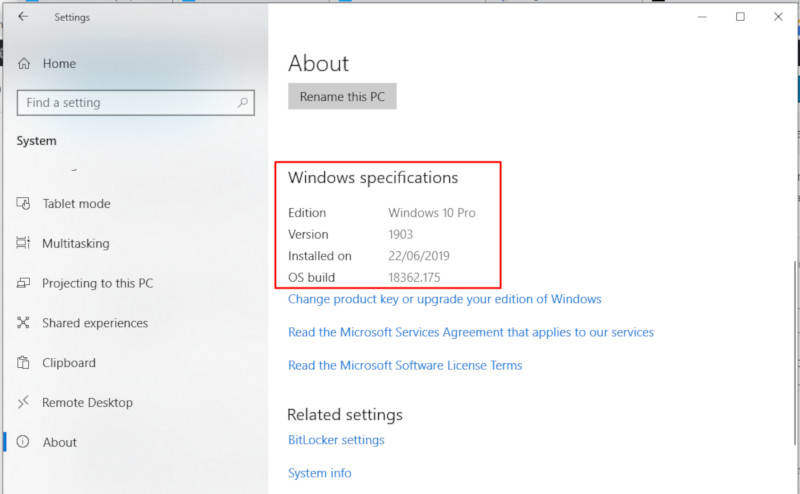Image resolution: width=800 pixels, height=494 pixels.
Task: Open Microsoft Services Agreement link
Action: 470,332
